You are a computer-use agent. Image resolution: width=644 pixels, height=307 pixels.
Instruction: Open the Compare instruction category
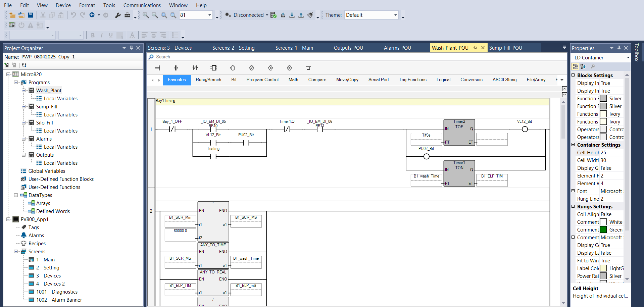[317, 80]
